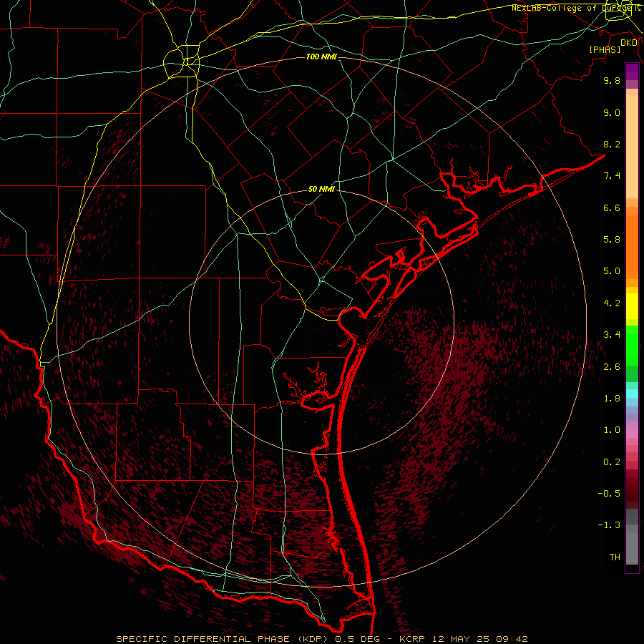This screenshot has width=644, height=644.
Task: Pick the pink segment of the color bar
Action: tap(632, 434)
